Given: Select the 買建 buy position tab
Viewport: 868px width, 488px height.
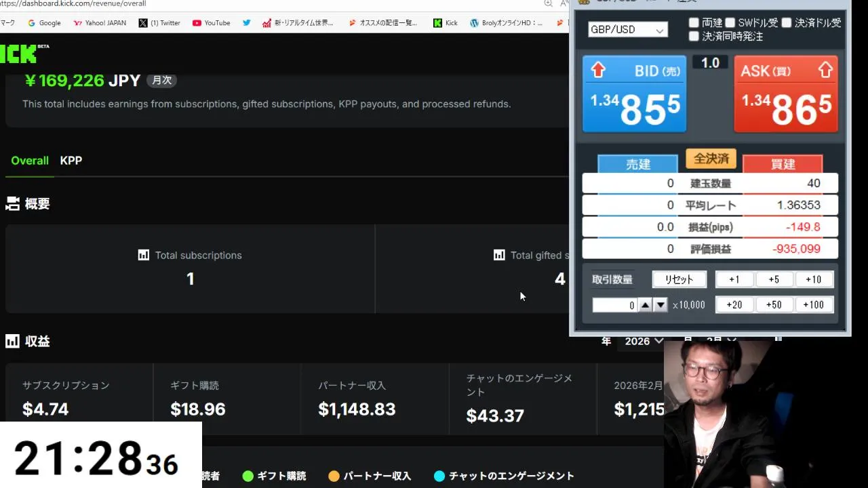Looking at the screenshot, I should pos(783,164).
